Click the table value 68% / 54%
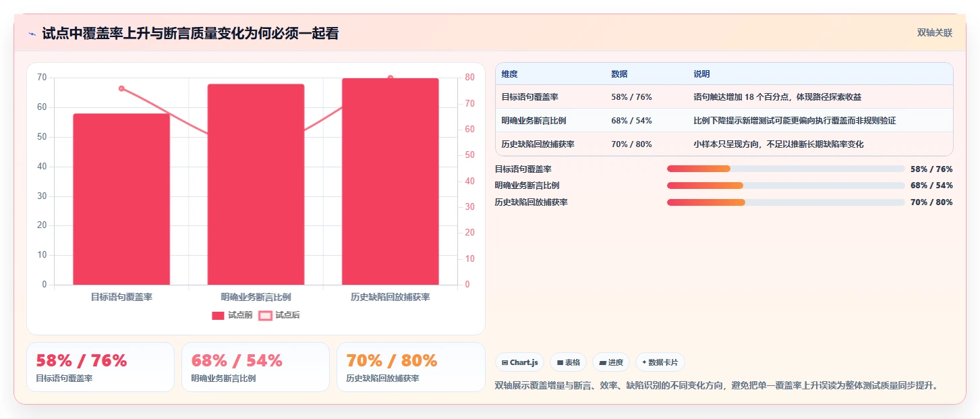Viewport: 980px width, 419px height. tap(631, 121)
